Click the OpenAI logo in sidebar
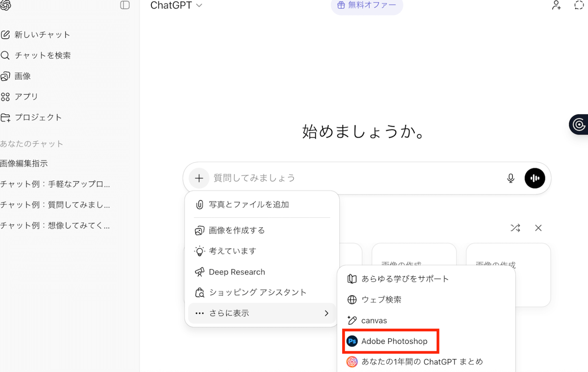This screenshot has height=372, width=588. tap(5, 5)
